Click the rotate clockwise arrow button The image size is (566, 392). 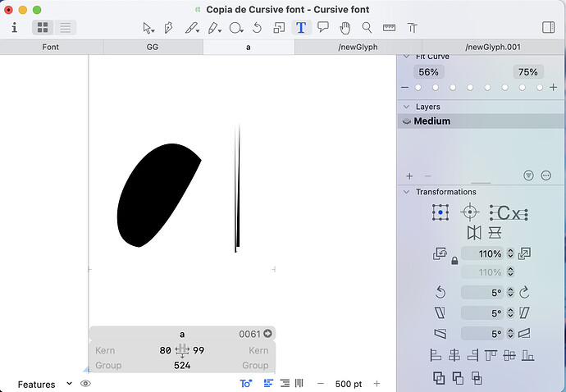point(523,292)
